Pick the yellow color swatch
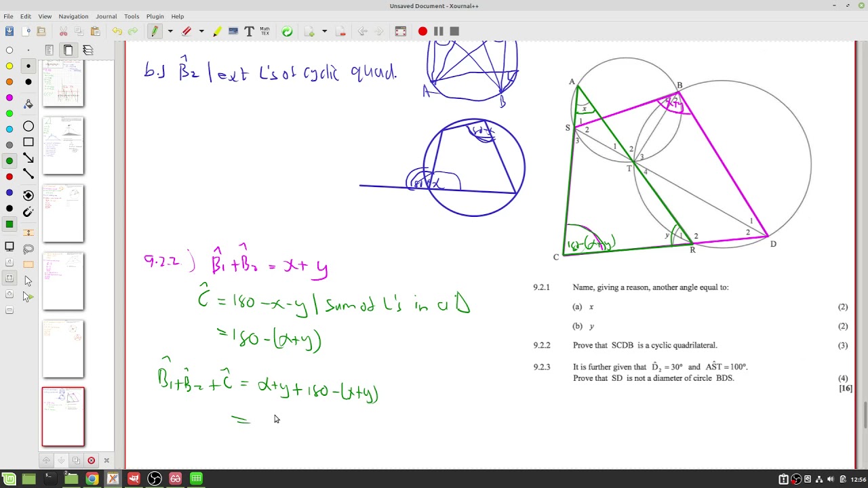The width and height of the screenshot is (868, 488). (9, 66)
